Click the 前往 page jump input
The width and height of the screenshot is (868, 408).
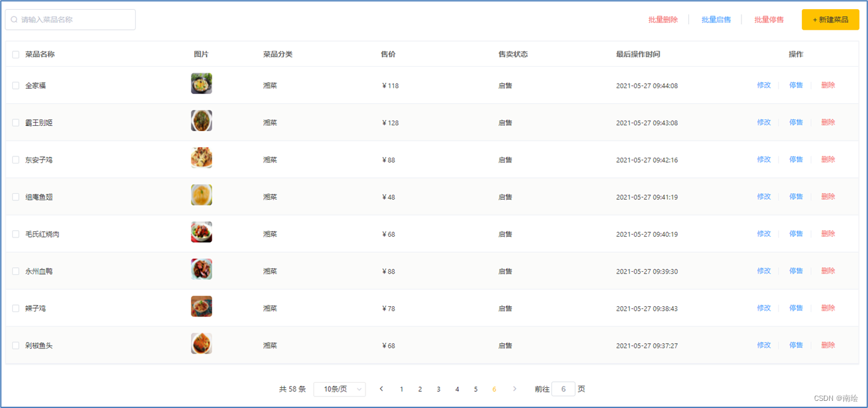563,389
